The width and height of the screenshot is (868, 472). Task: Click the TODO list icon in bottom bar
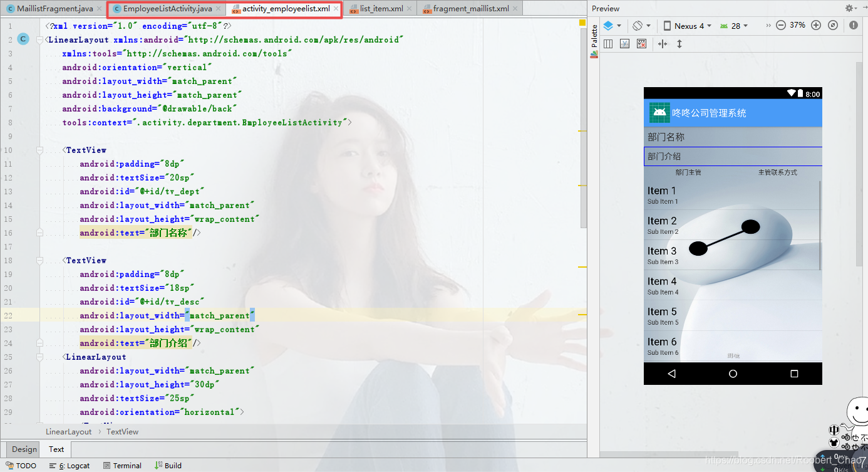point(10,466)
